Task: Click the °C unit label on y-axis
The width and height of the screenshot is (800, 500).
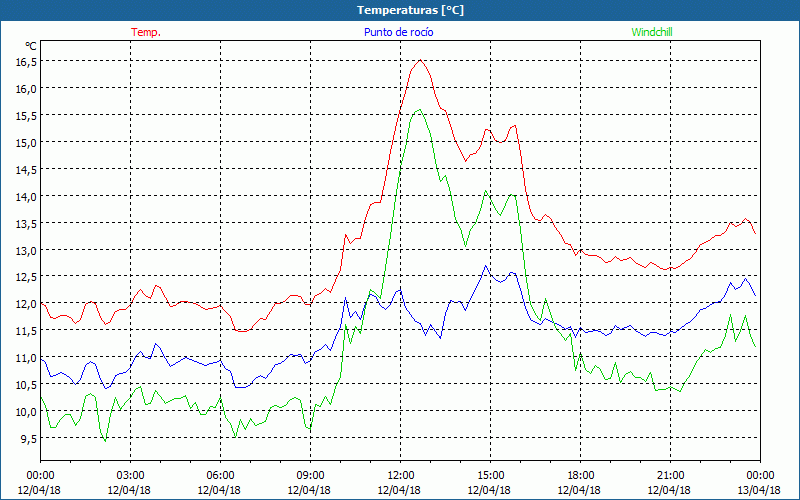Action: click(31, 46)
